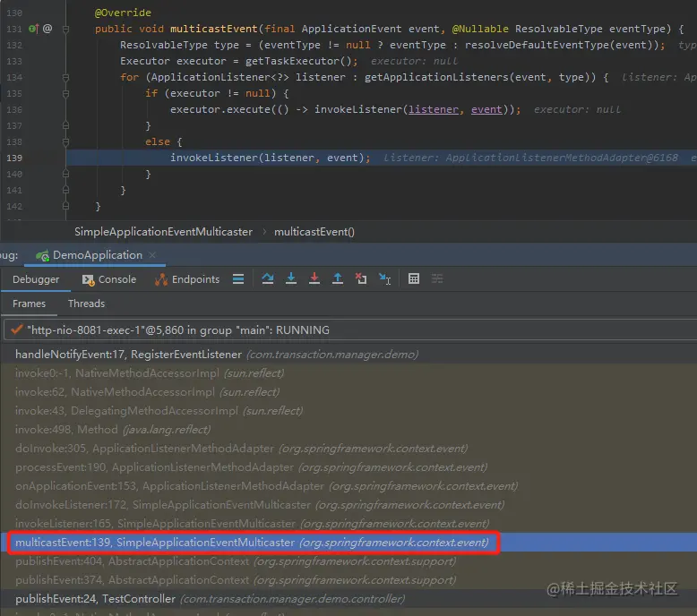Click the underlined listener argument on line 136
The width and height of the screenshot is (697, 616).
click(434, 110)
